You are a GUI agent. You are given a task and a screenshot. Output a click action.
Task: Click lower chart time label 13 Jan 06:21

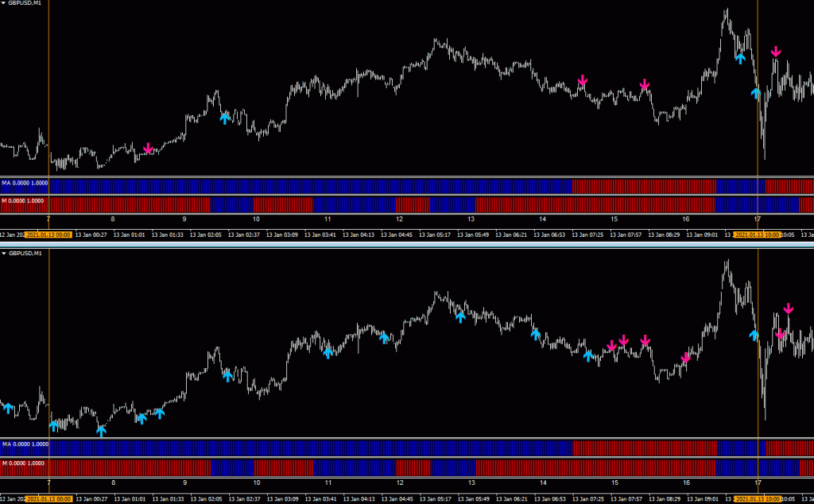(512, 498)
